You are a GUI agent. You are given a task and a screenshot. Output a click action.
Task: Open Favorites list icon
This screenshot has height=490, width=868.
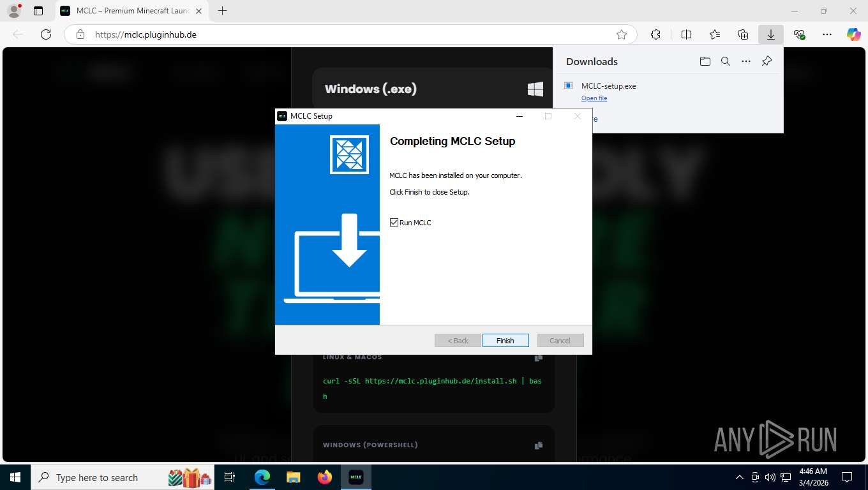[x=715, y=34]
